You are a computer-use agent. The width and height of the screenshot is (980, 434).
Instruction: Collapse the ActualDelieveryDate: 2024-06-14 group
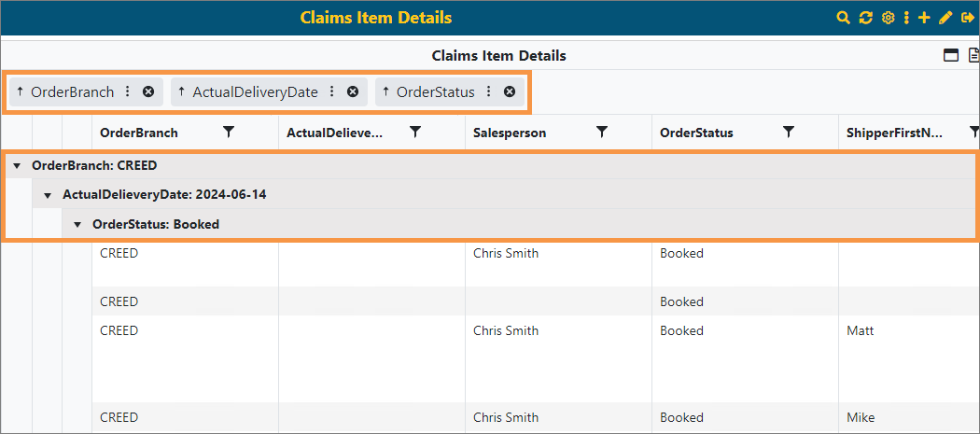48,195
